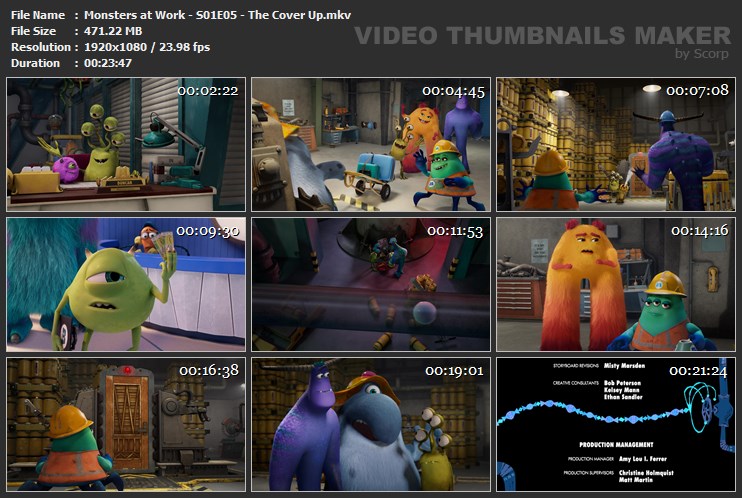Click the Resolution label
Image resolution: width=742 pixels, height=498 pixels.
pos(41,47)
